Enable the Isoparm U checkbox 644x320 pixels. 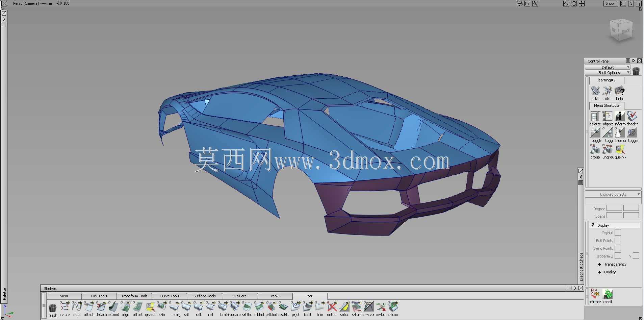[x=618, y=256]
